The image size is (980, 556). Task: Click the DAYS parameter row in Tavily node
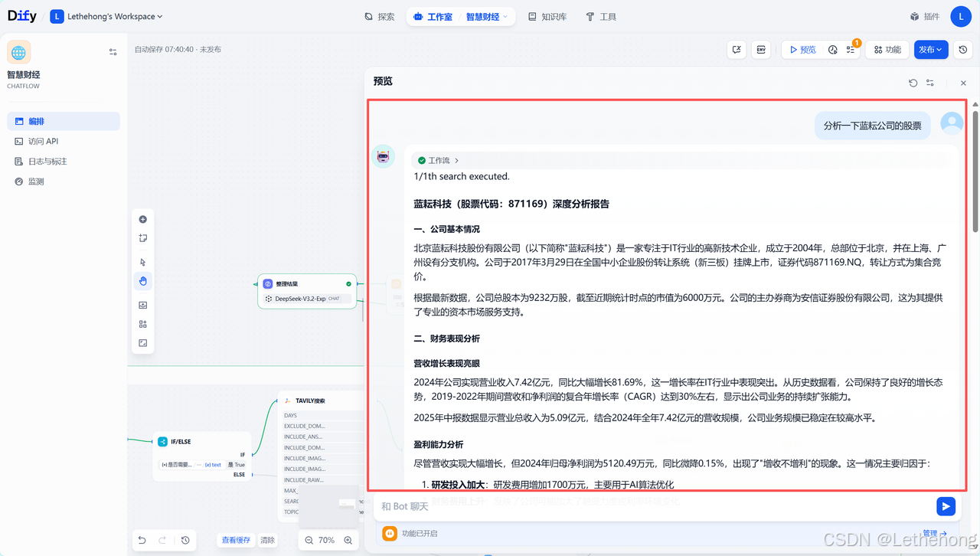tap(322, 416)
